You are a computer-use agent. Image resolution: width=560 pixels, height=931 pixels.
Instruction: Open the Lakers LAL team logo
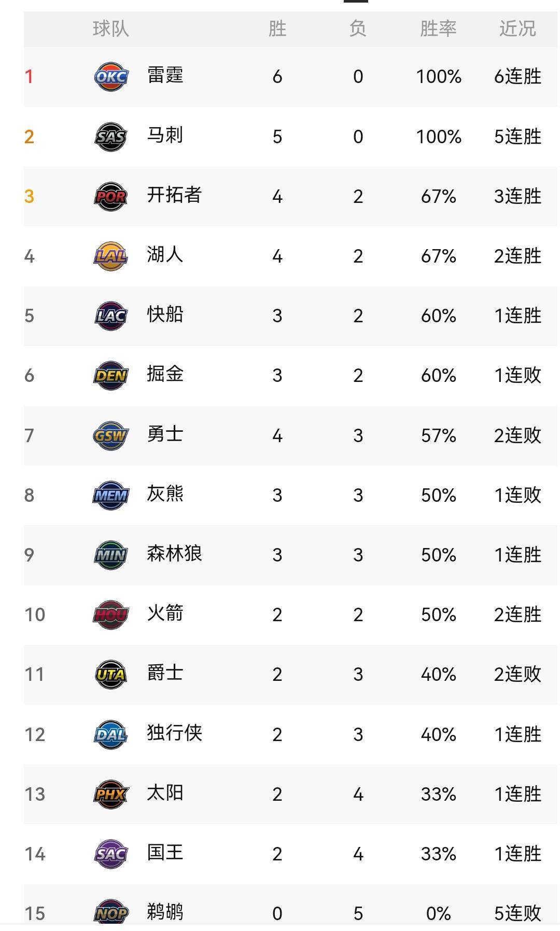pos(110,255)
